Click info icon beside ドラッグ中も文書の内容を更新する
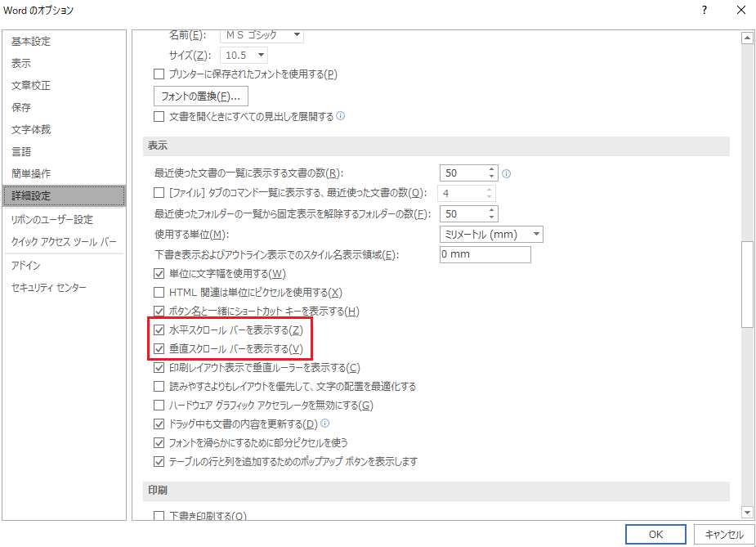756x547 pixels. click(325, 423)
